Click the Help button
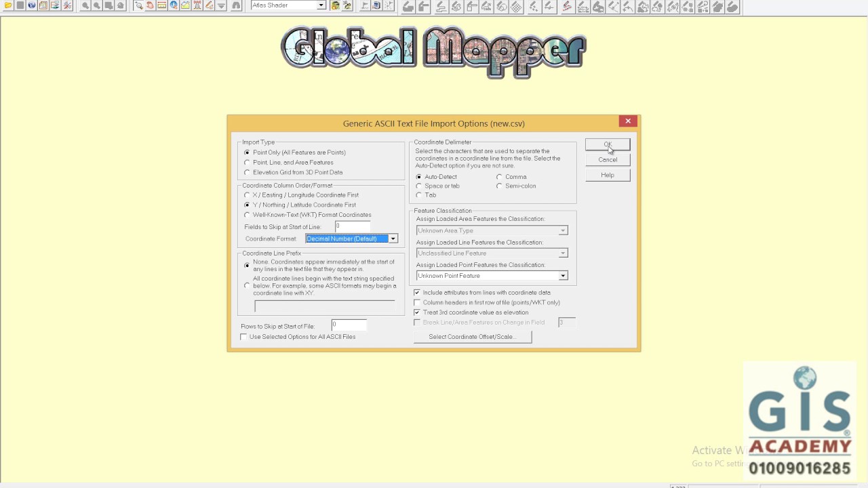Screen dimensions: 868x488 (x=608, y=175)
